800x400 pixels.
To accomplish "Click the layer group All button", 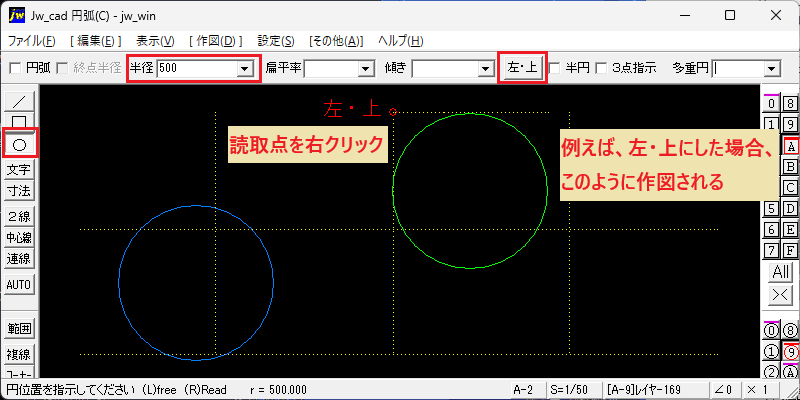I will 781,272.
